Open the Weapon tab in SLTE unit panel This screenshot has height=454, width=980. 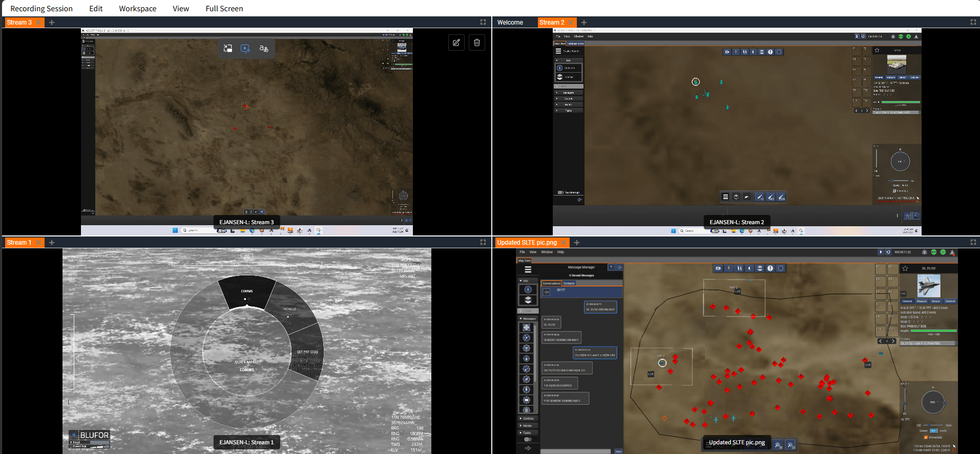click(922, 301)
